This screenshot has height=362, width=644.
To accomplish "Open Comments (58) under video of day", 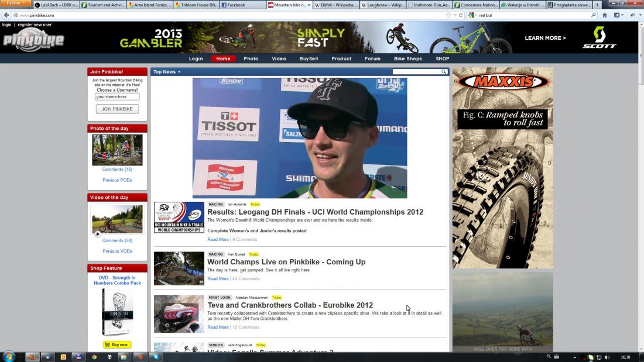I will point(117,240).
